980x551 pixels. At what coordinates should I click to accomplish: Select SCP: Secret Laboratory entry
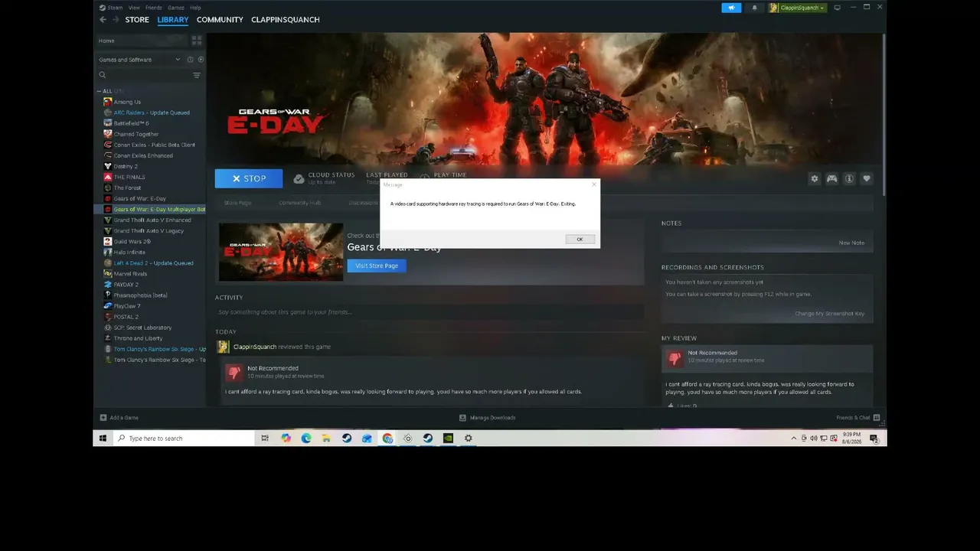click(x=142, y=327)
